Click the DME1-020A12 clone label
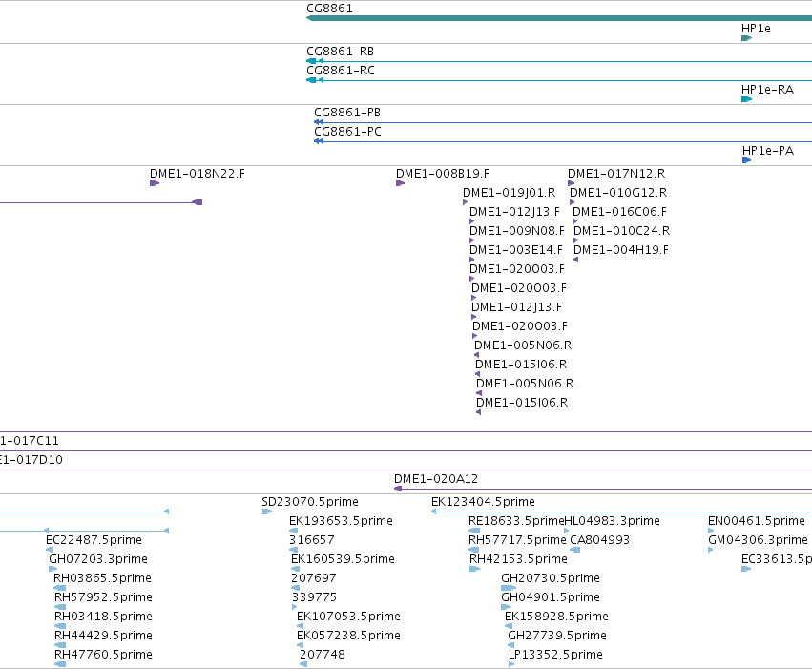The height and width of the screenshot is (669, 812). [436, 479]
